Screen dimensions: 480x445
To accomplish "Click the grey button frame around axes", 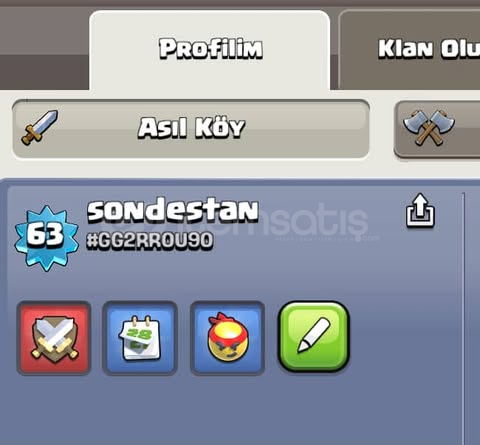I will pos(437,129).
